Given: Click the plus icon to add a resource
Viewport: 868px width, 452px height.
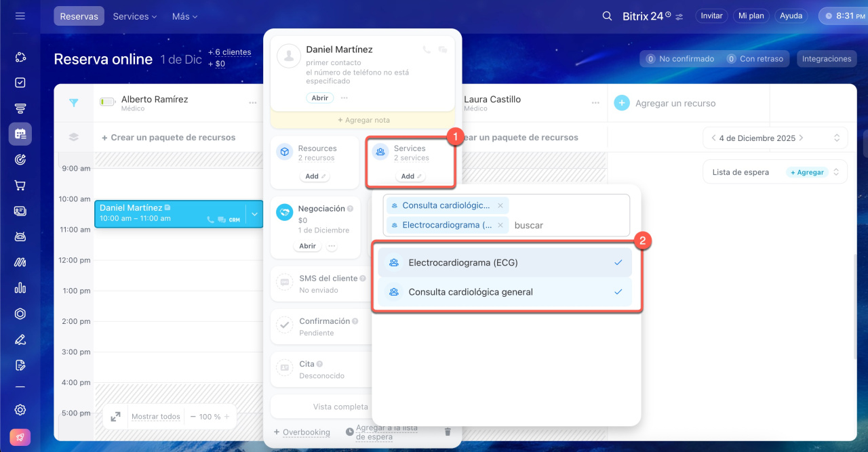Looking at the screenshot, I should pyautogui.click(x=621, y=103).
